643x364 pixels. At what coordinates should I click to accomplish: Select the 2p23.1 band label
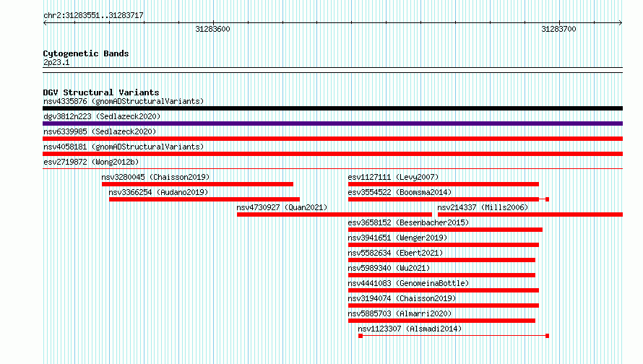56,62
